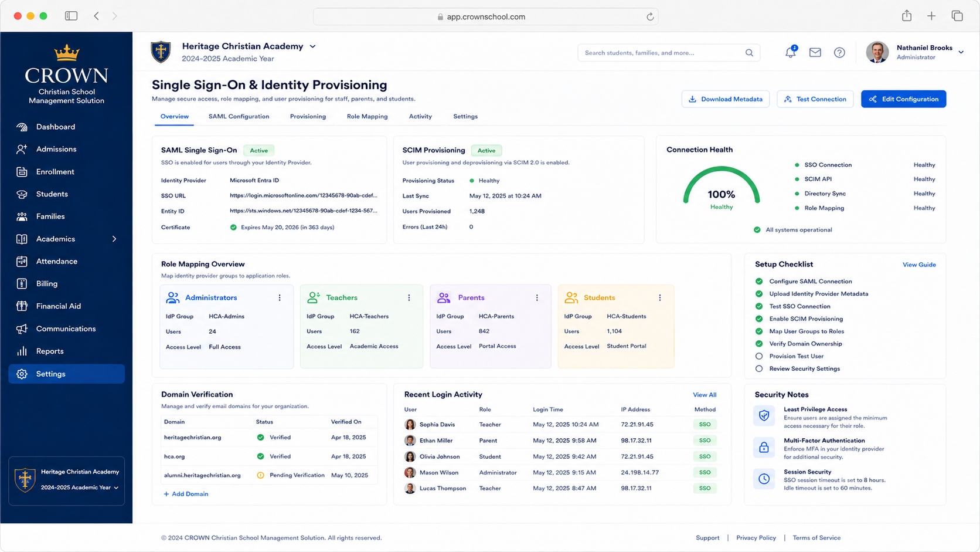Toggle the Enable SCIM Provisioning checkmark

click(759, 319)
